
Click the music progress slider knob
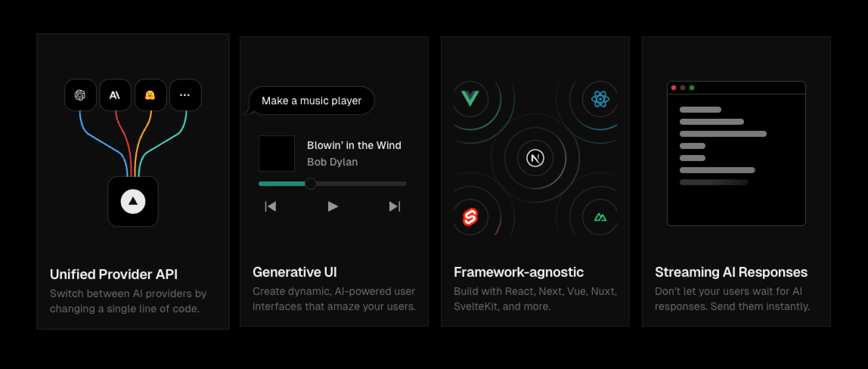tap(310, 184)
